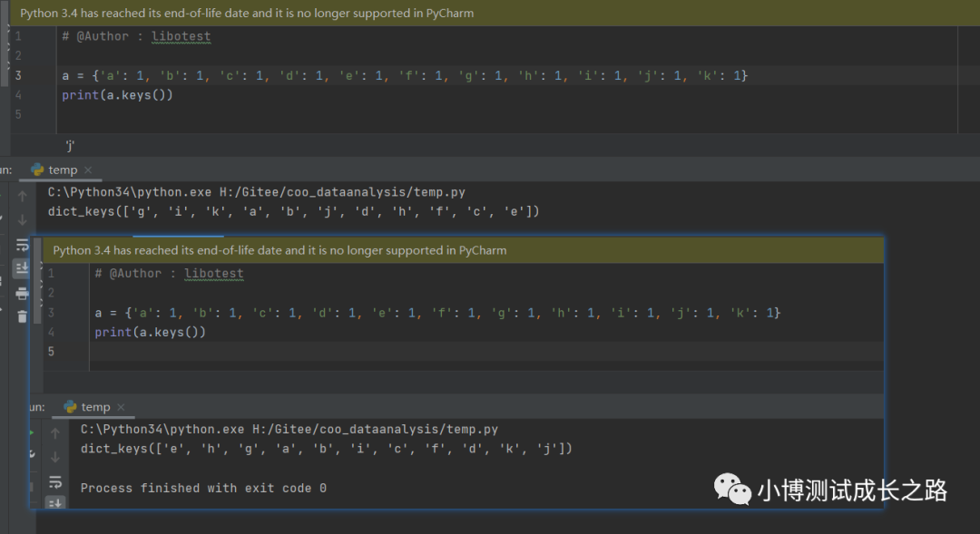This screenshot has width=980, height=534.
Task: Click the down arrow in lower run panel
Action: 55,457
